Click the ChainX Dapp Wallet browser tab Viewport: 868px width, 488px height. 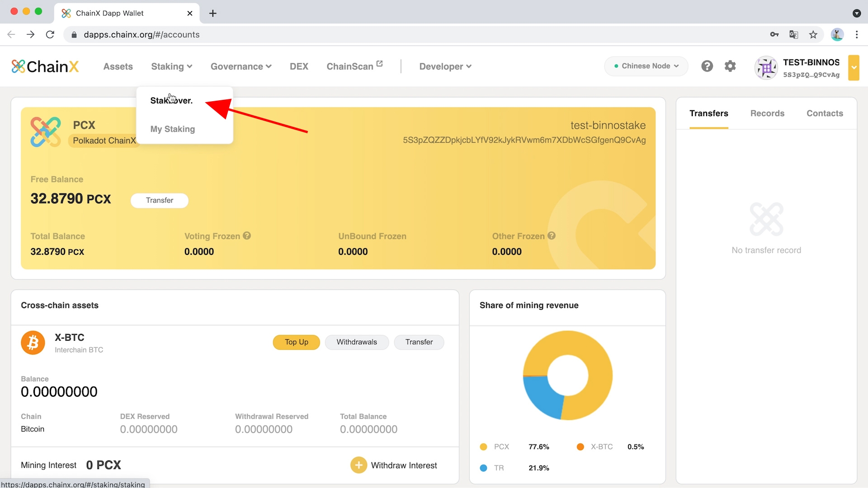(127, 13)
